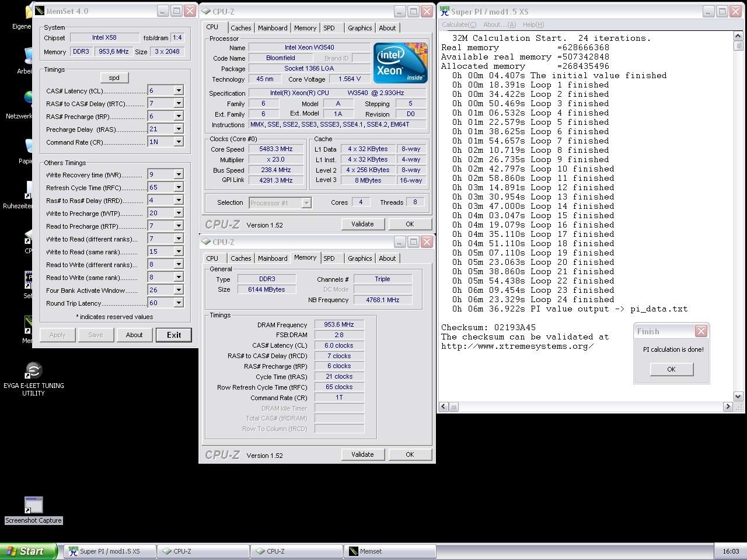Viewport: 747px width, 560px height.
Task: Click OK in PI calculation done dialog
Action: pyautogui.click(x=671, y=369)
